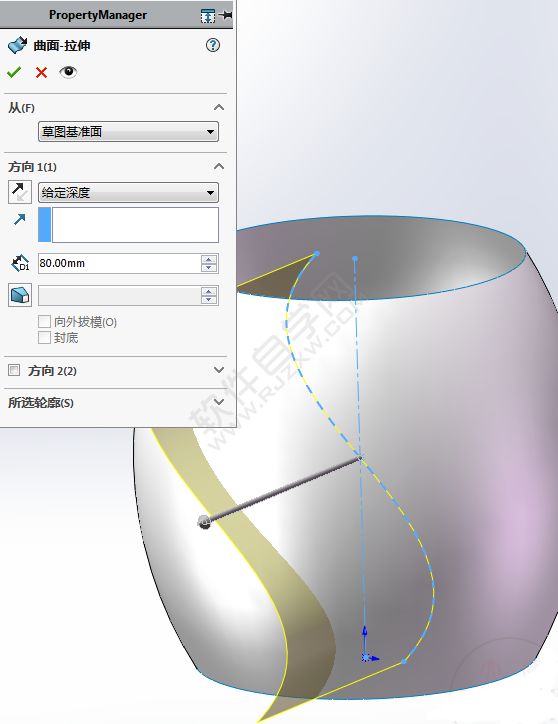Decrease depth with the down spinner arrow
Image resolution: width=558 pixels, height=724 pixels.
pyautogui.click(x=209, y=268)
